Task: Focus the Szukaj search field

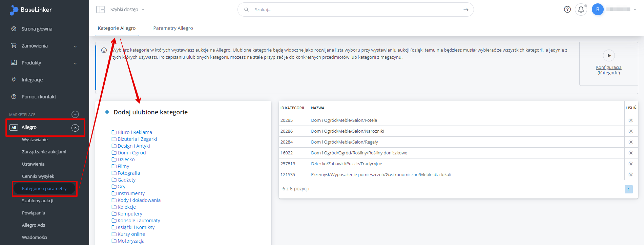Action: [x=356, y=10]
